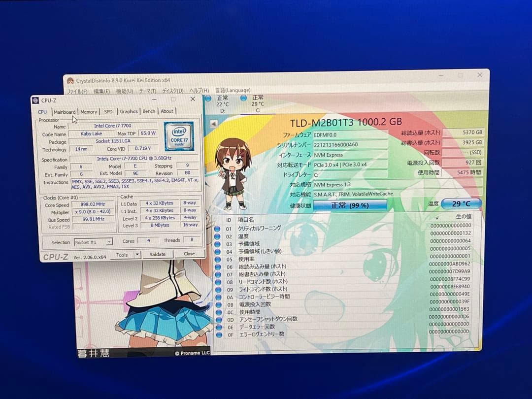Click the Core Speed value 898.02 MHz
Viewport: 532px width, 399px height.
pyautogui.click(x=93, y=204)
